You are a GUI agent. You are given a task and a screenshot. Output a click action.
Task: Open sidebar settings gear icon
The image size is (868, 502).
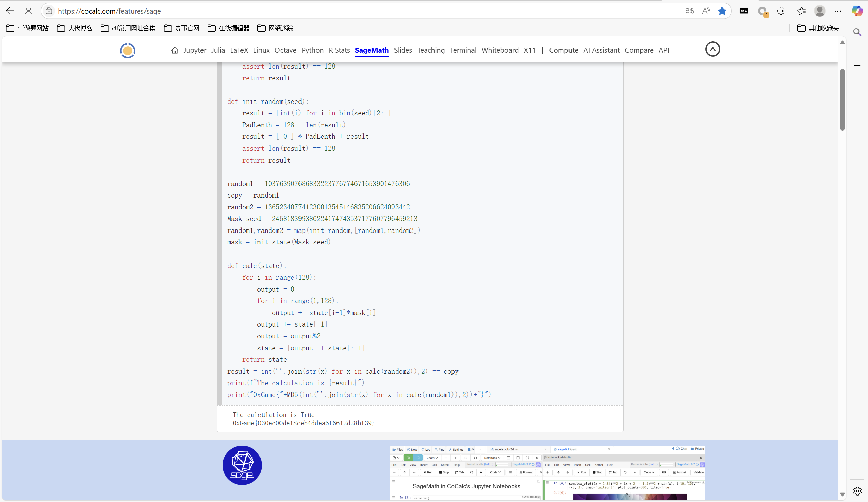click(857, 490)
